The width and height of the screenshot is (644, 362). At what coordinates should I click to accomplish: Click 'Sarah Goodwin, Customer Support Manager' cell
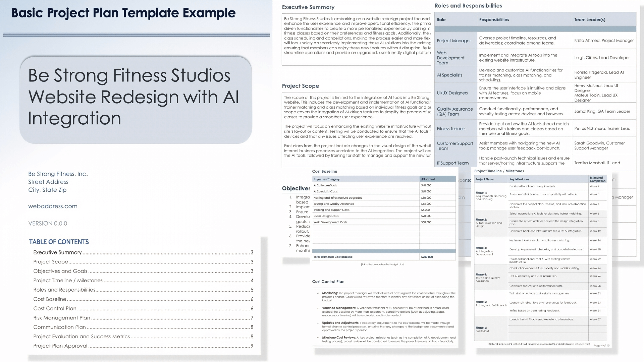coord(604,146)
